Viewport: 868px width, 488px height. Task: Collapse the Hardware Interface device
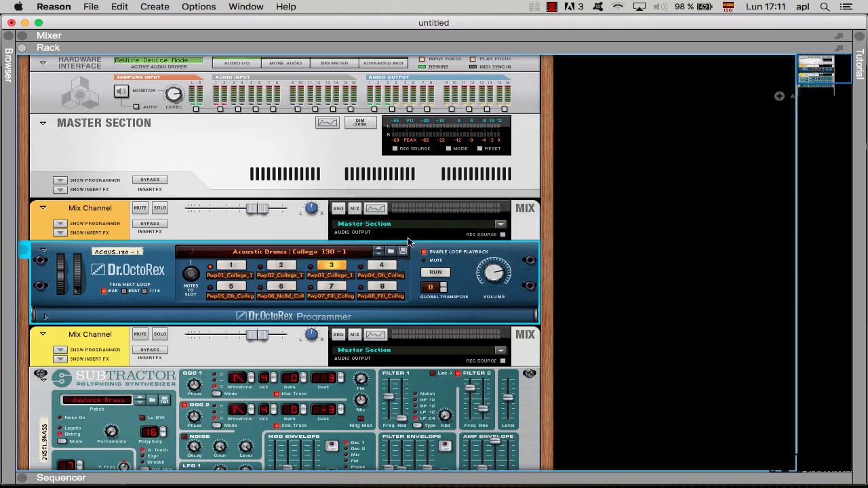pyautogui.click(x=43, y=62)
